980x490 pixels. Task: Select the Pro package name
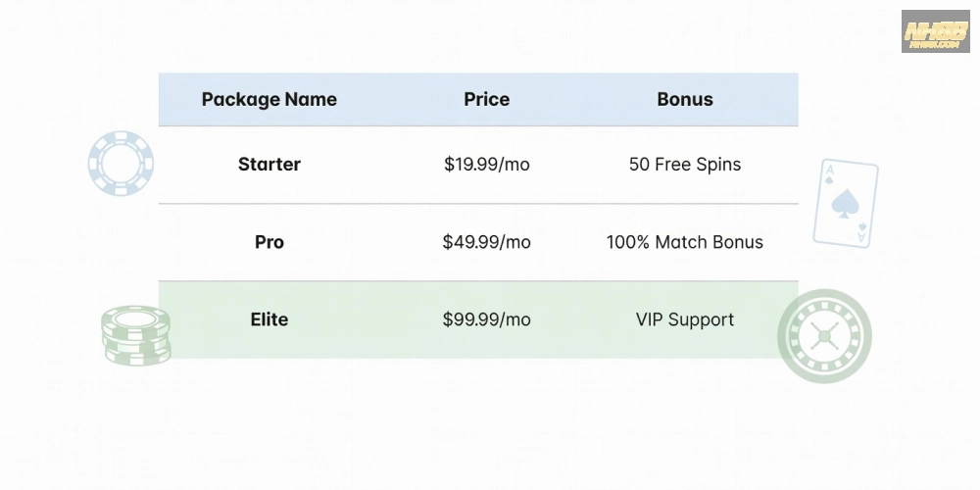(x=269, y=242)
